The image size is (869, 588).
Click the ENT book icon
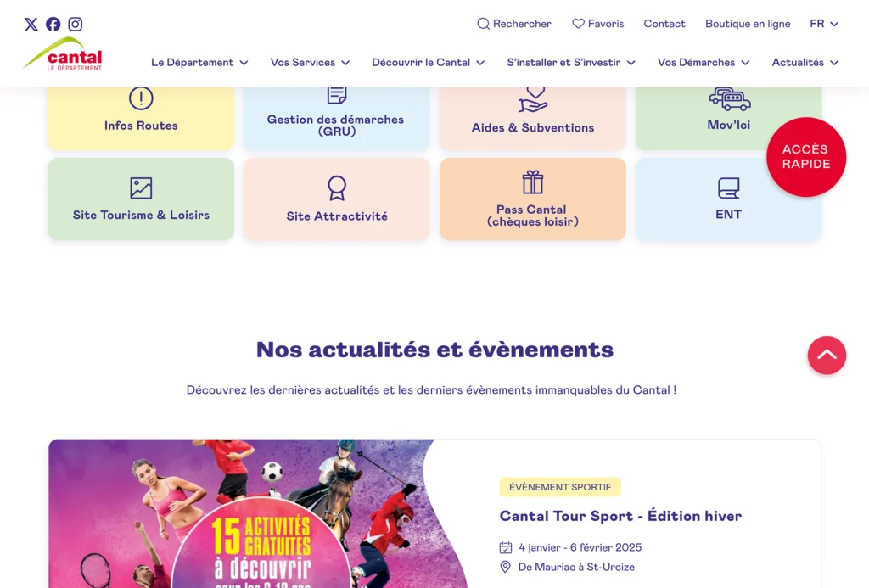(x=729, y=188)
